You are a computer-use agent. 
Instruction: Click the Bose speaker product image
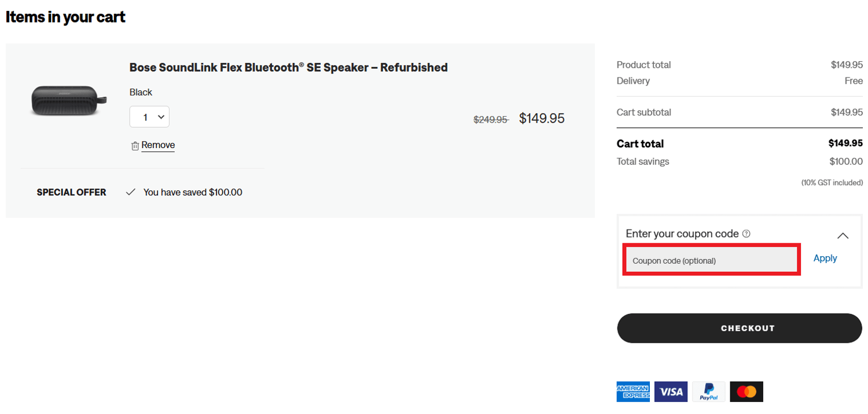click(69, 101)
